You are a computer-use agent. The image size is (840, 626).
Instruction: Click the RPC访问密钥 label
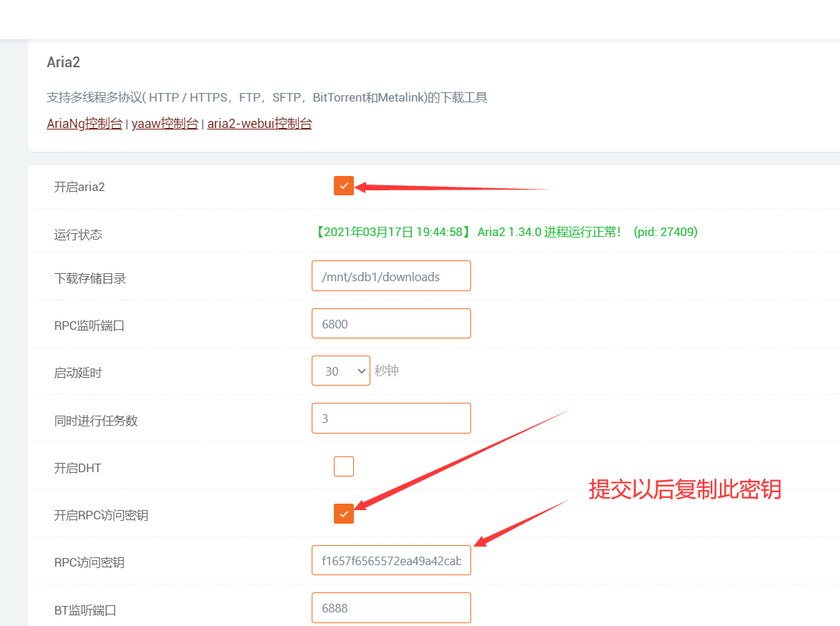pyautogui.click(x=89, y=563)
